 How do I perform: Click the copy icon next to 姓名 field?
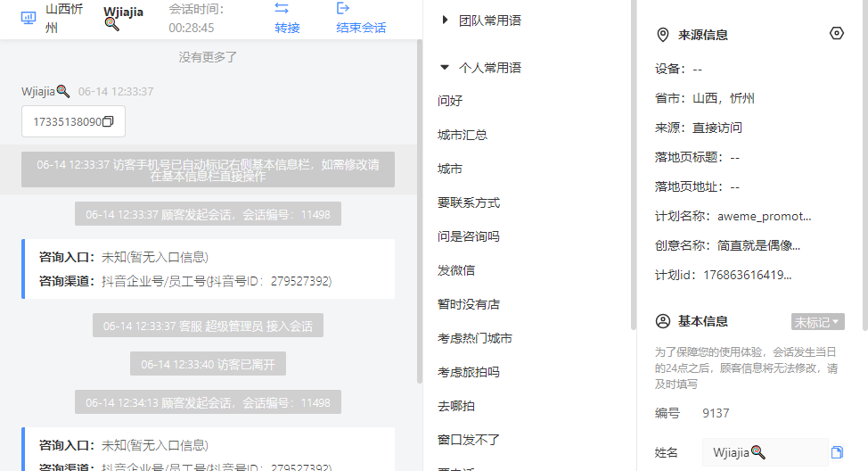[x=837, y=452]
